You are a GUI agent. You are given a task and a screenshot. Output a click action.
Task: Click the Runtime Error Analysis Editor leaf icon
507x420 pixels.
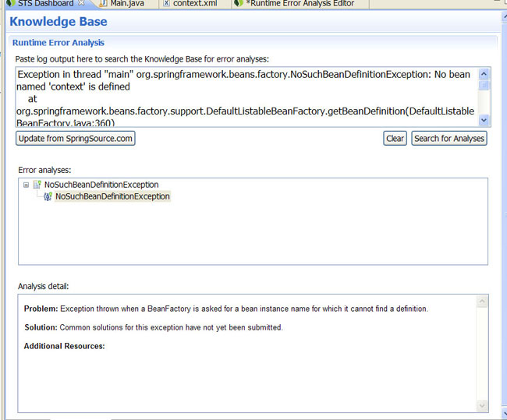coord(238,4)
